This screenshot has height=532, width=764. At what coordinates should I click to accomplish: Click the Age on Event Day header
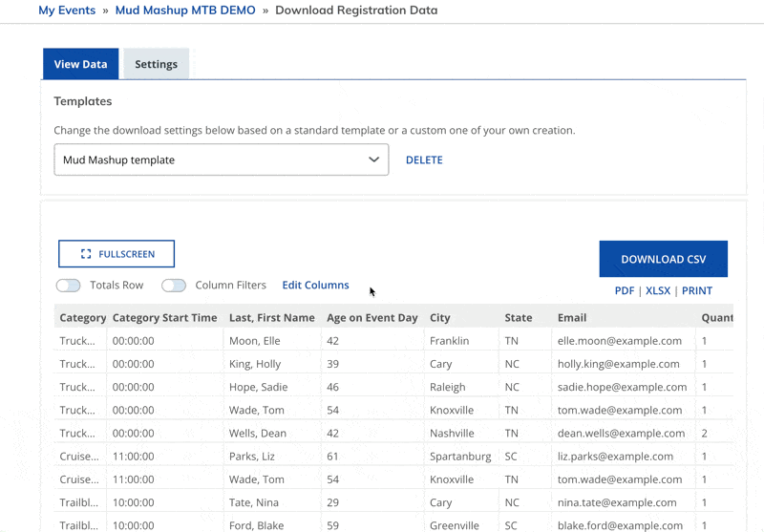[372, 318]
